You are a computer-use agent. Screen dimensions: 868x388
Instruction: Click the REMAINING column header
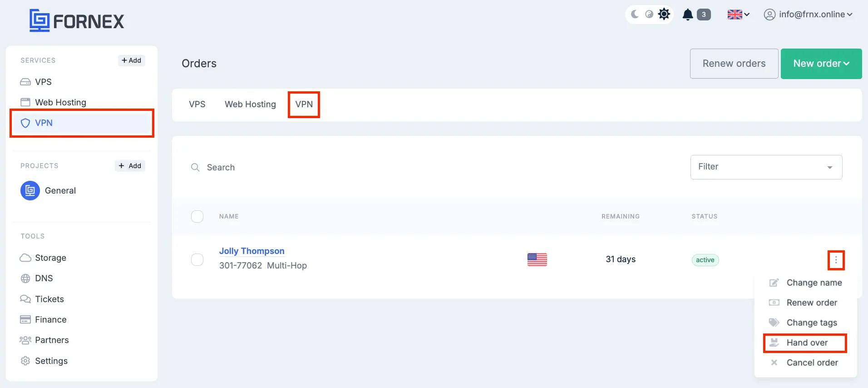(621, 216)
